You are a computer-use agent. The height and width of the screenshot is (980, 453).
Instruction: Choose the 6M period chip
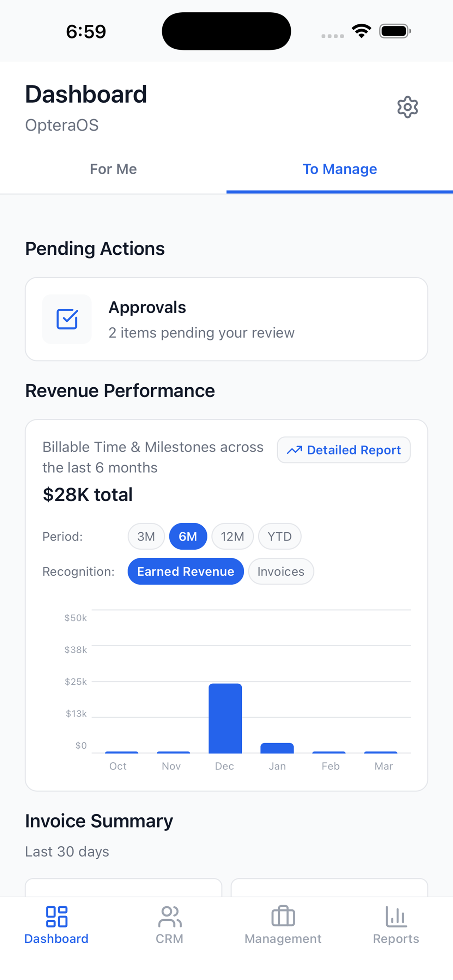188,537
